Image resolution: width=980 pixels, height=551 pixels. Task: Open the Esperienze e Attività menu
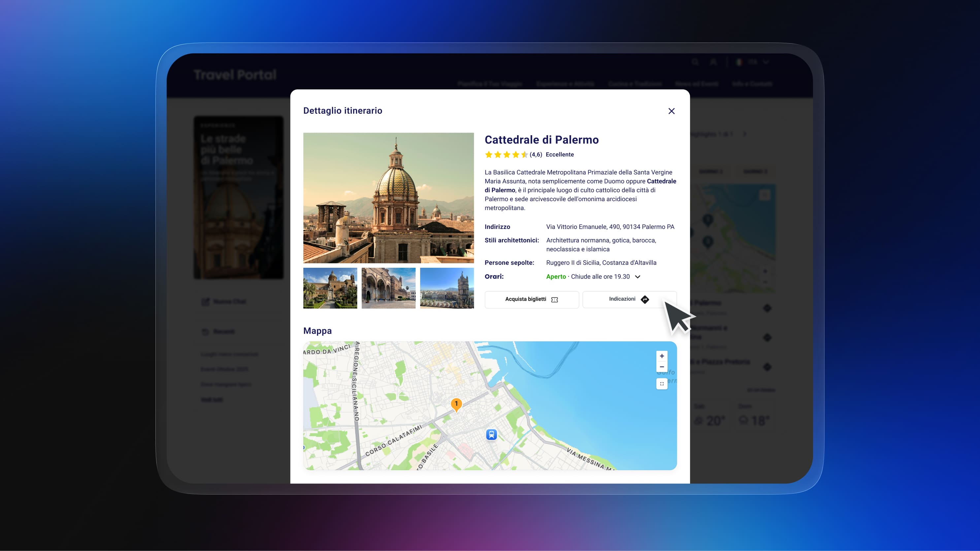pos(565,84)
